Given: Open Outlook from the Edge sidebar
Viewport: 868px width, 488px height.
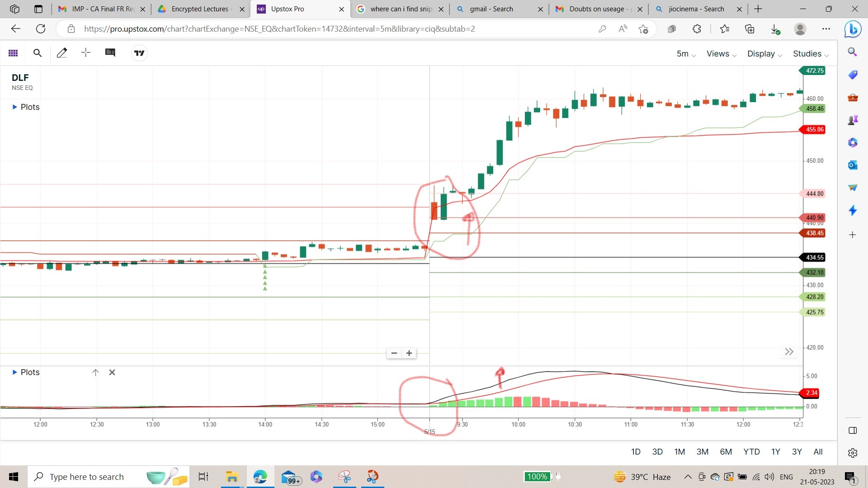Looking at the screenshot, I should pyautogui.click(x=853, y=165).
